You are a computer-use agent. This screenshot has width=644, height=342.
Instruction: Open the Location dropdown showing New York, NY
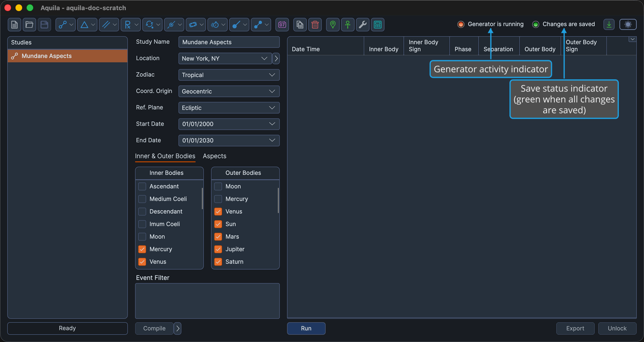[225, 58]
